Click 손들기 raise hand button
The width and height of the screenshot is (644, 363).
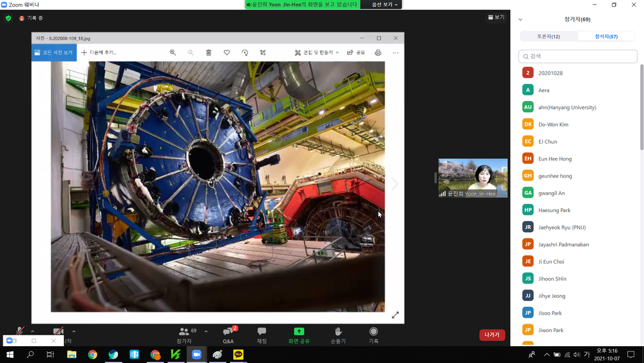(338, 335)
